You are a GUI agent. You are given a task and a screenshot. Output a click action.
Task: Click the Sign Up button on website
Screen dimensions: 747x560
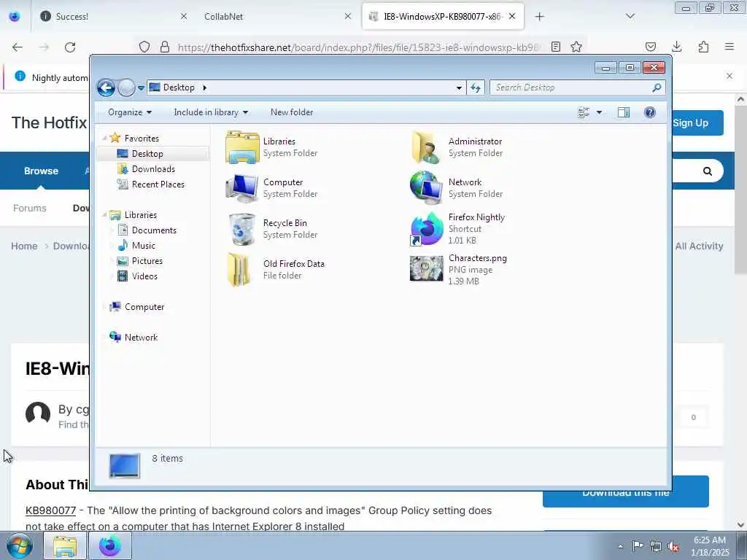697,122
